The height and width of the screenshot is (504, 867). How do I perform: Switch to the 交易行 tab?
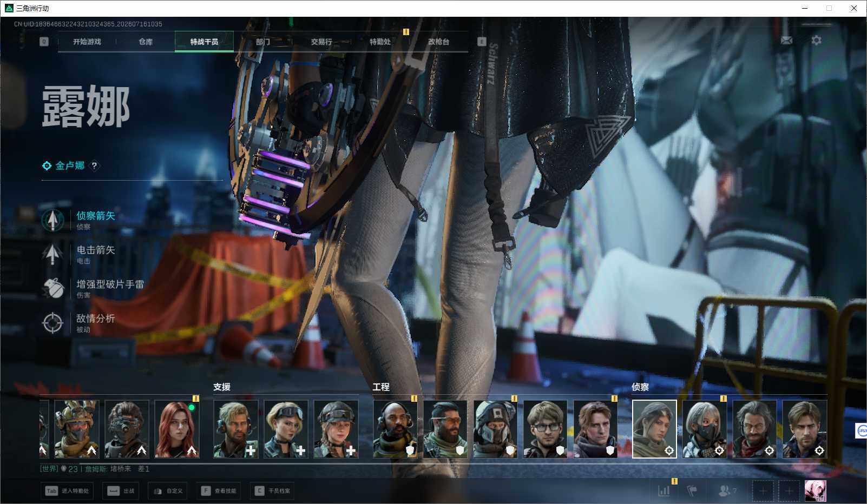(x=321, y=42)
